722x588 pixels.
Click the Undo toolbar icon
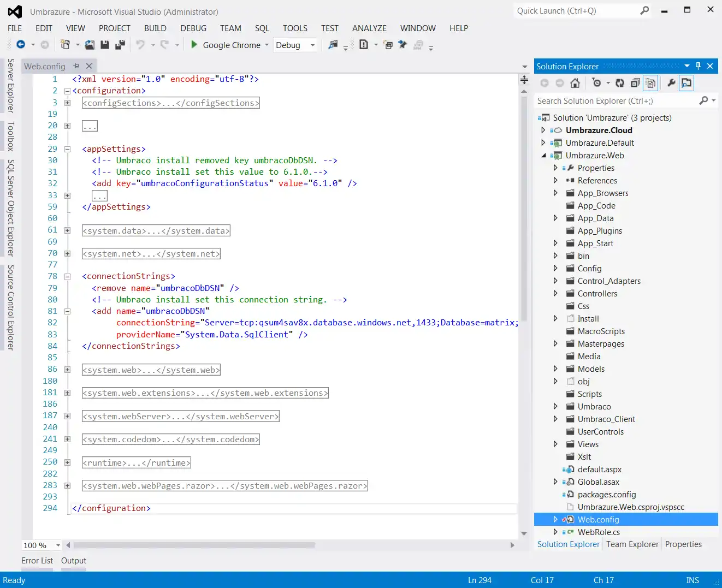click(140, 45)
